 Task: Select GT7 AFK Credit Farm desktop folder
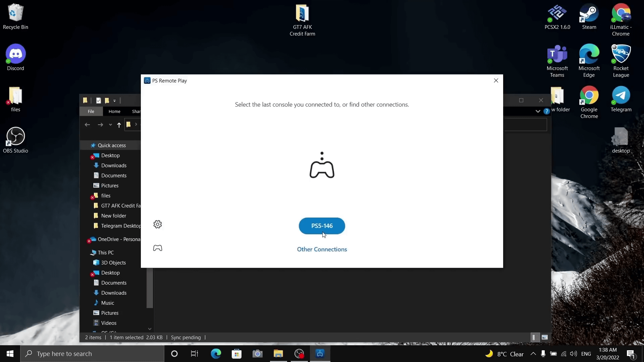pos(302,20)
